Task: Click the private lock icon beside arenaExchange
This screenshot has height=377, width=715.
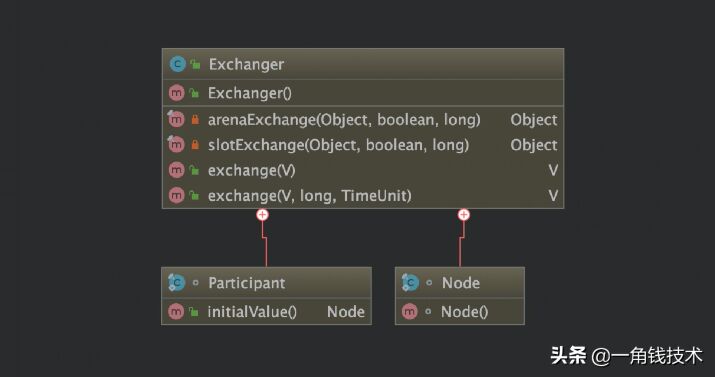Action: click(x=195, y=119)
